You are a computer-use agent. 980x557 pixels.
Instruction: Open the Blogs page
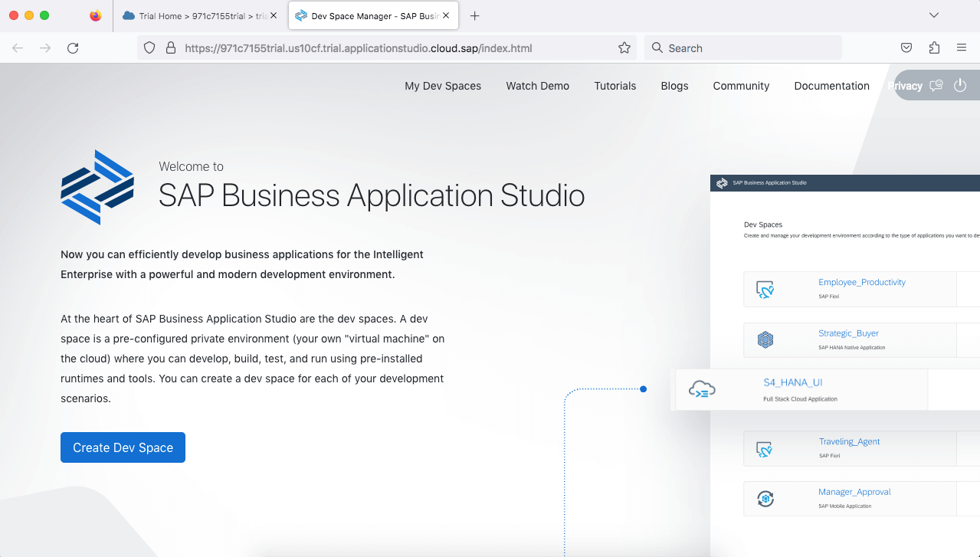pos(675,86)
